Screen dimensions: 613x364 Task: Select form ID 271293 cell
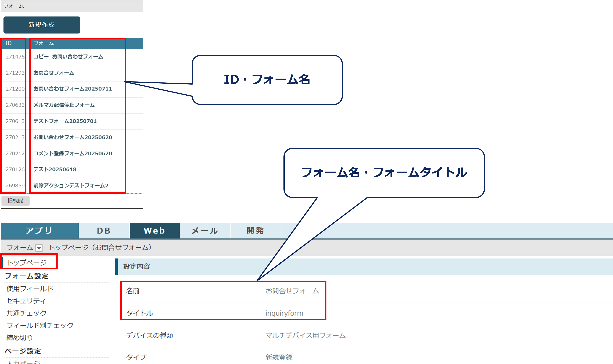(x=15, y=73)
